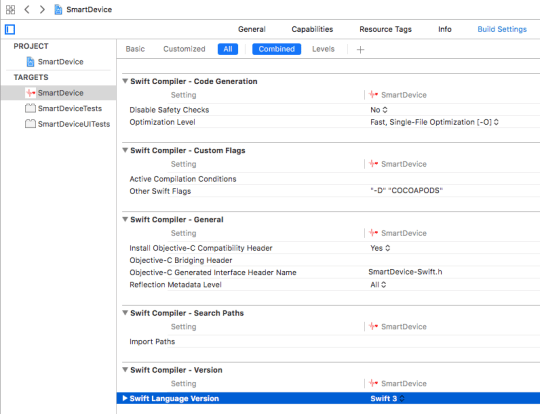
Task: Click Swift Compiler - Search Paths heading
Action: [x=187, y=313]
